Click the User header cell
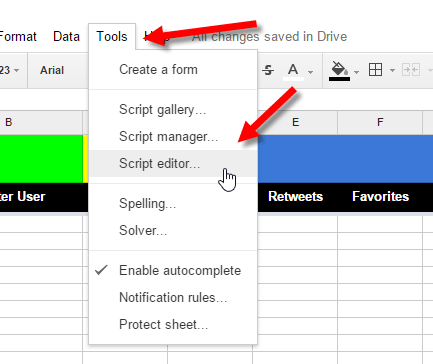This screenshot has height=364, width=433. pyautogui.click(x=41, y=197)
